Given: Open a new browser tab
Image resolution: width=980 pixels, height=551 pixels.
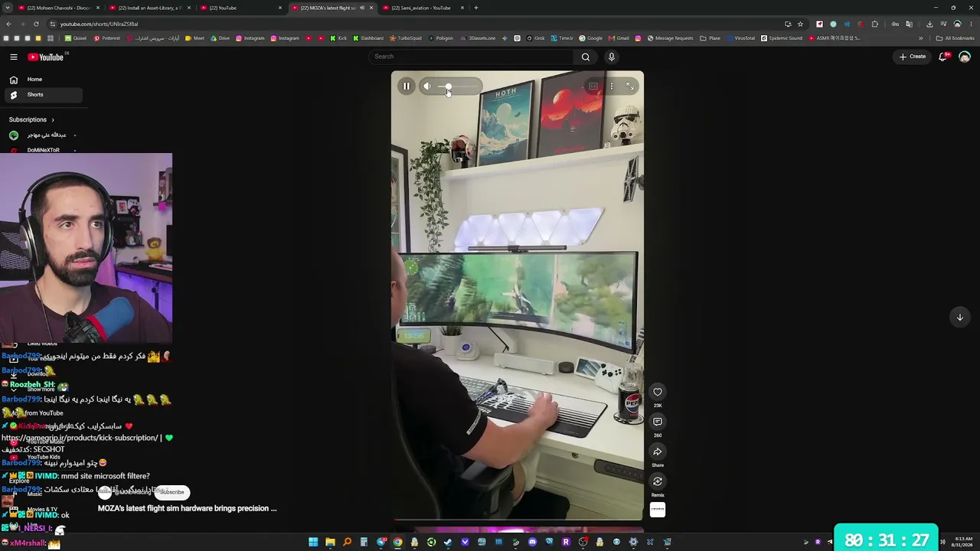Looking at the screenshot, I should [x=476, y=8].
